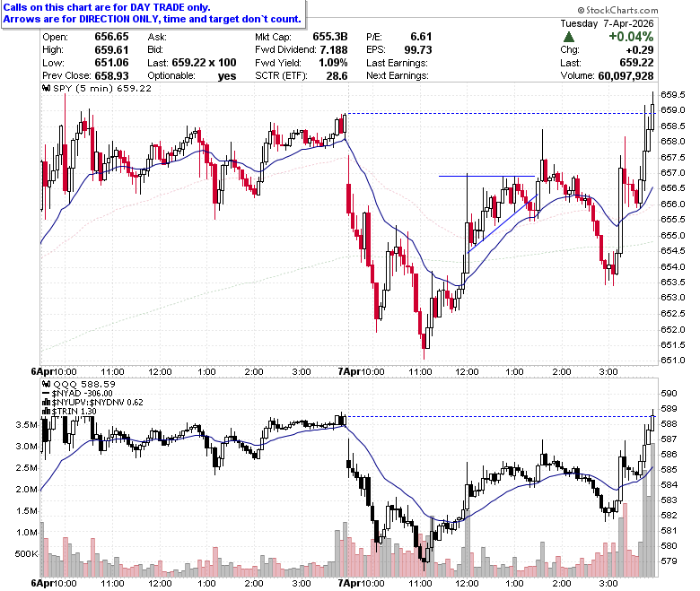Click the 659.5 price axis label

[673, 94]
